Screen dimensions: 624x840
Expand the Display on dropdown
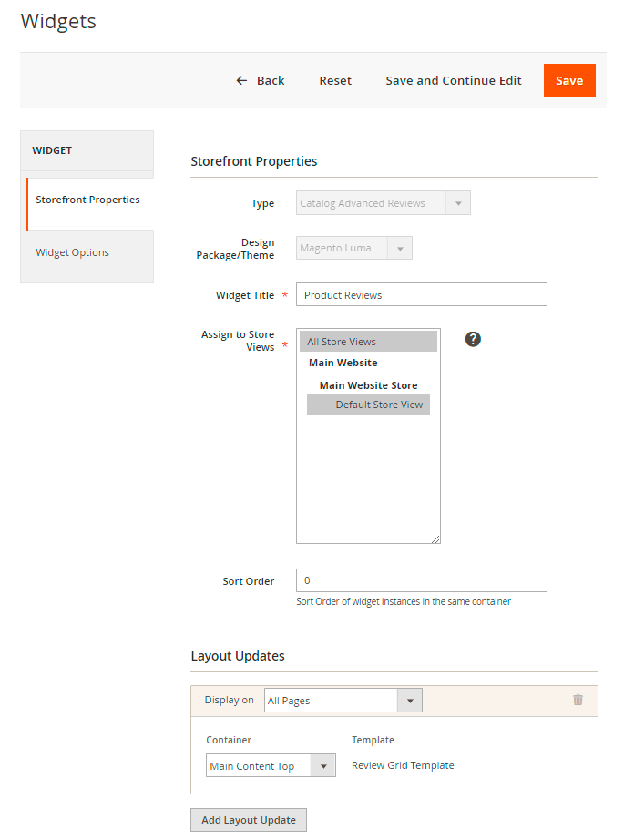[343, 701]
